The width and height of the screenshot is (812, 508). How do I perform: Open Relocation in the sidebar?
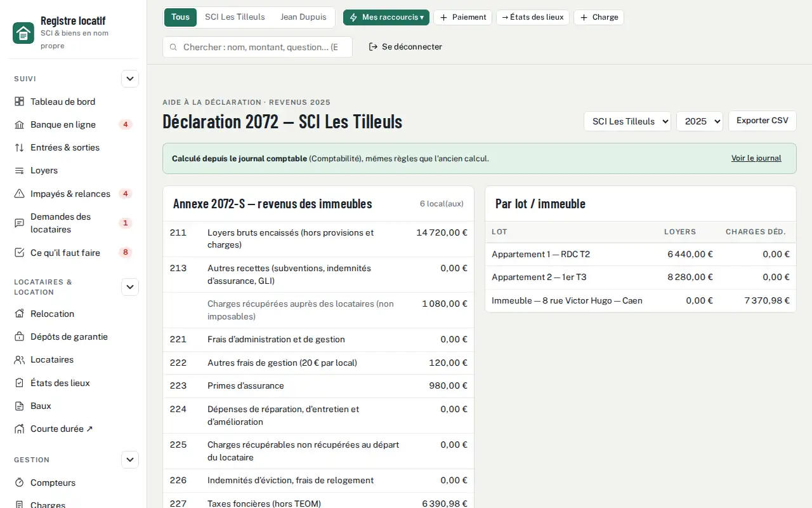click(x=73, y=314)
